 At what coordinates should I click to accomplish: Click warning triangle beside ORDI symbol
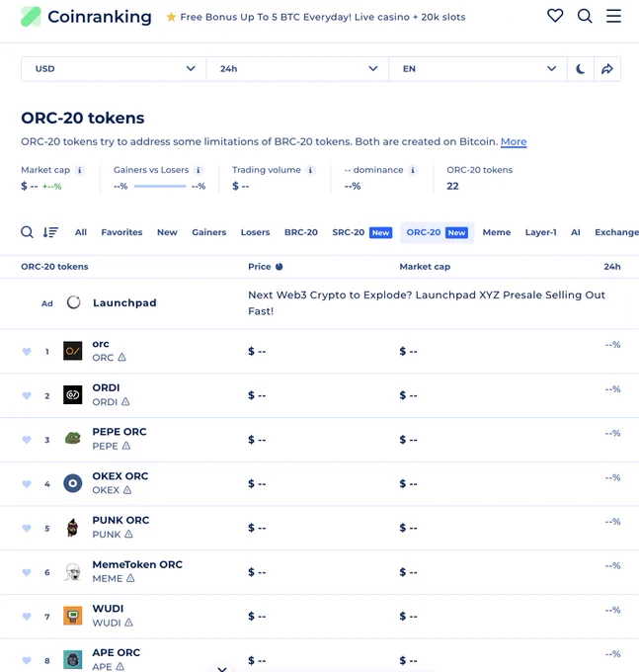click(x=125, y=402)
